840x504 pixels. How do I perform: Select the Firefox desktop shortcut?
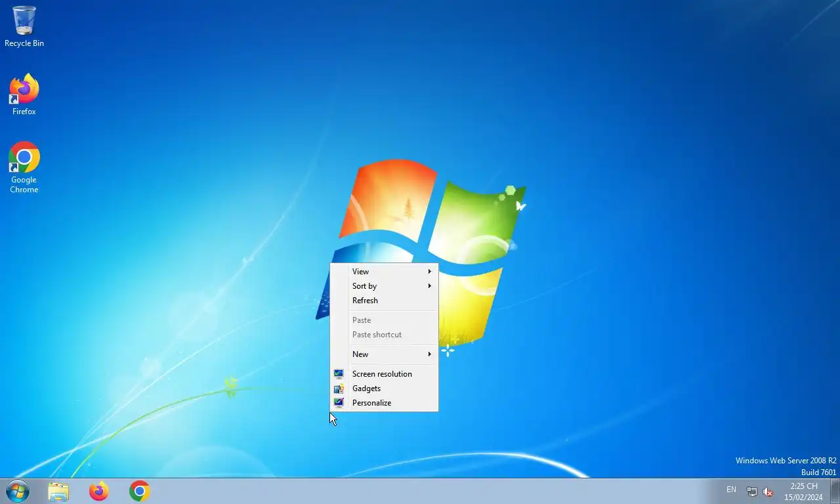[24, 95]
